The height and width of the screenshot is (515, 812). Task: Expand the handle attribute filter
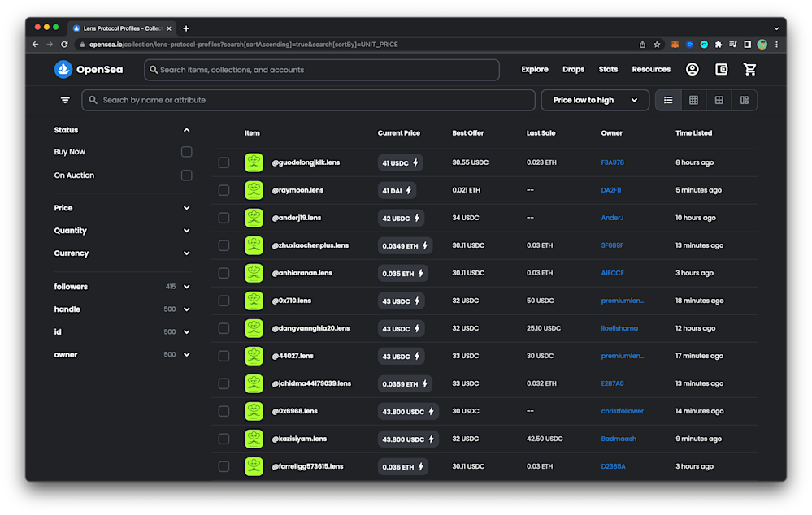[x=186, y=309]
